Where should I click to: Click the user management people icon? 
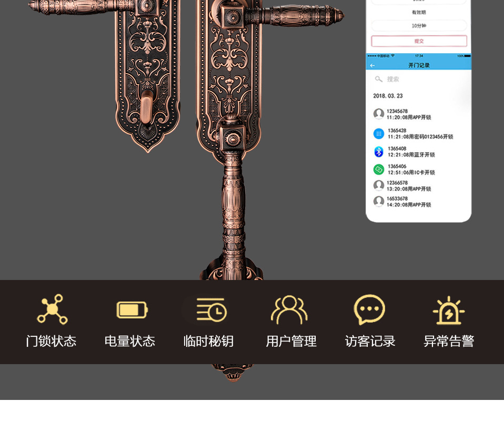pyautogui.click(x=289, y=309)
